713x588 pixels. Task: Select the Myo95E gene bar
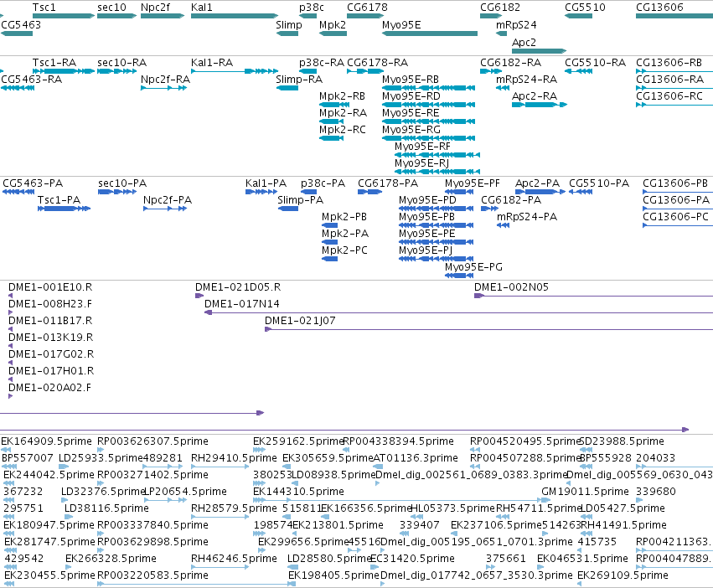pyautogui.click(x=430, y=34)
